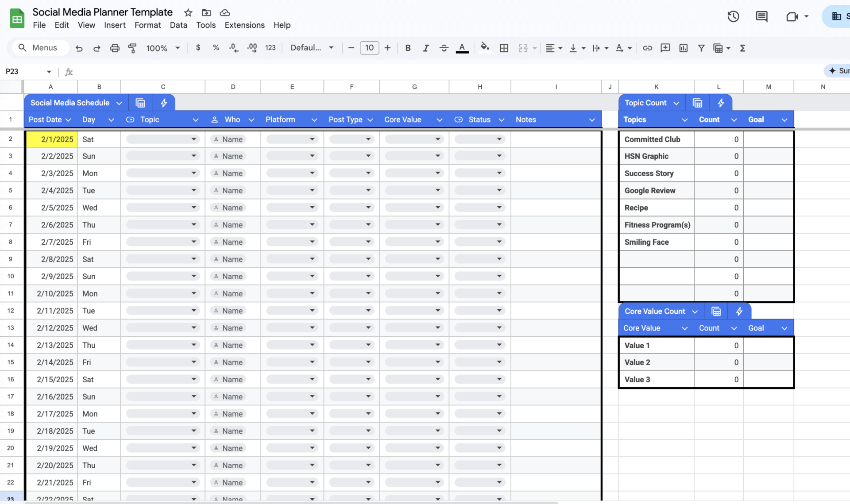
Task: Click document title Social Media Planner Template
Action: 102,12
